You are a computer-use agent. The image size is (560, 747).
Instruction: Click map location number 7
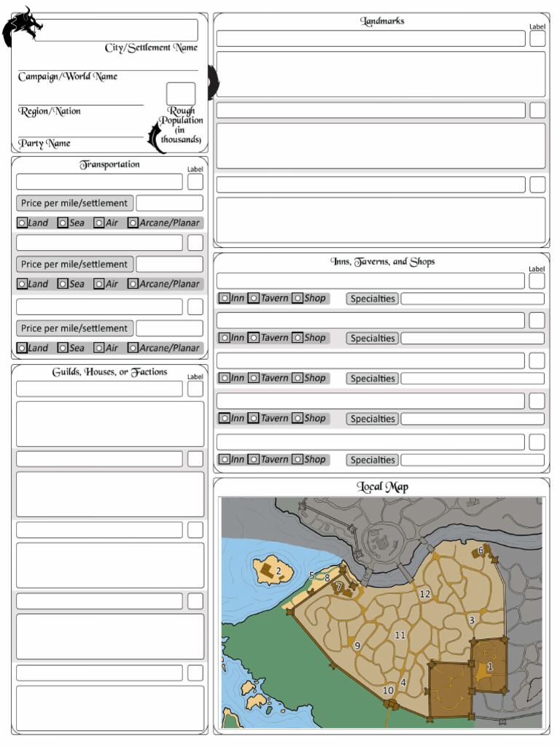point(339,587)
